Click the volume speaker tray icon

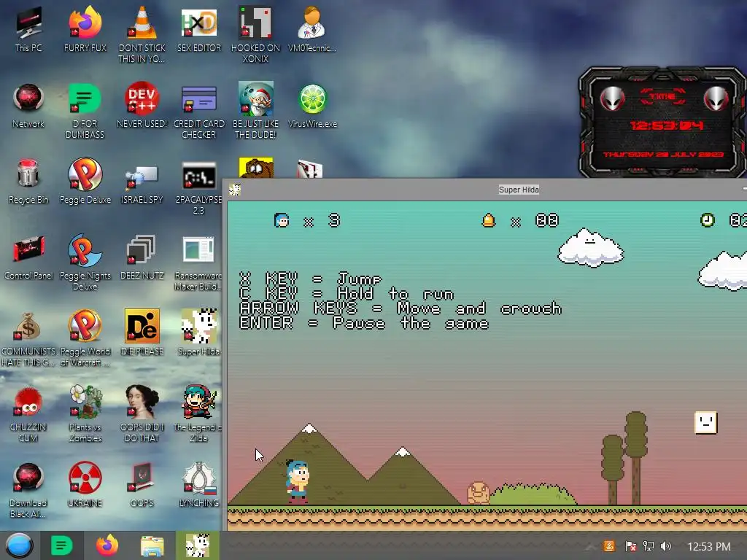click(x=666, y=546)
